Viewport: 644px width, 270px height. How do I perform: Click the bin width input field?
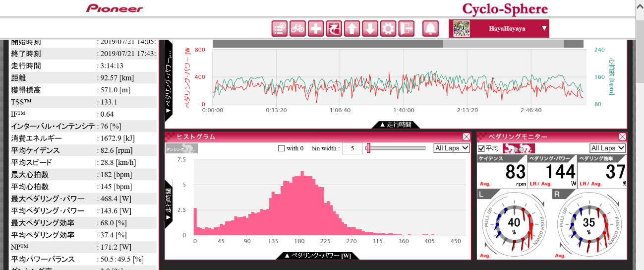click(352, 148)
